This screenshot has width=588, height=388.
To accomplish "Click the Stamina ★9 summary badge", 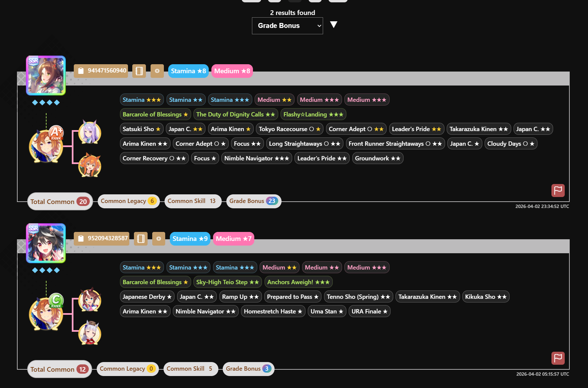I will 190,239.
